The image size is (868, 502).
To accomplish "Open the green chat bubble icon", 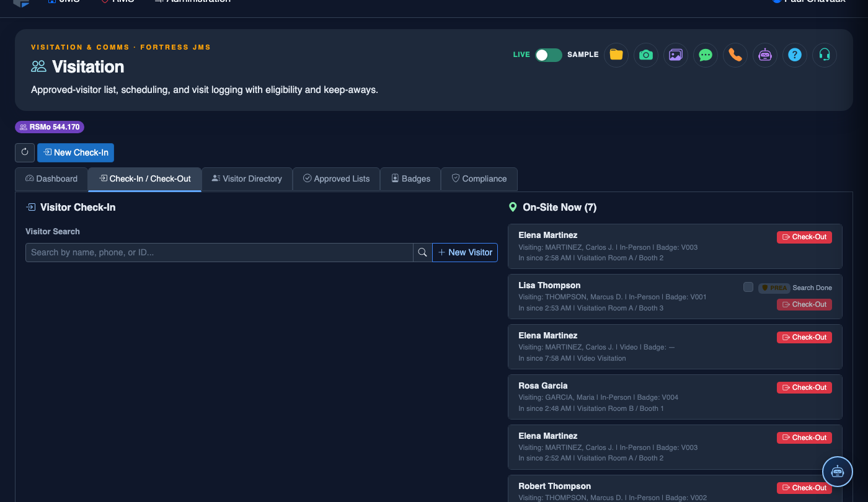I will [706, 55].
